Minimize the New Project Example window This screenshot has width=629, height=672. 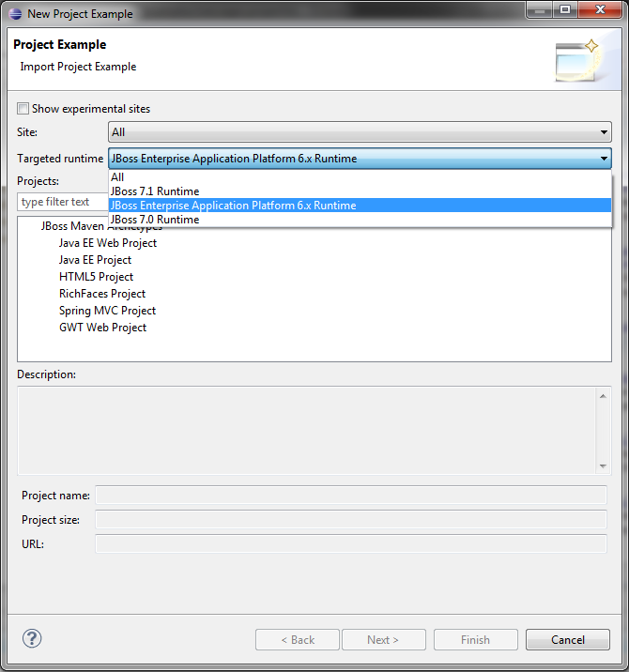coord(540,10)
